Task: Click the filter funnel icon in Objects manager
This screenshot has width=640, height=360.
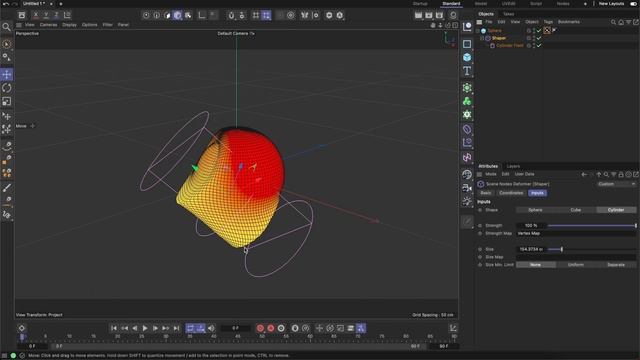Action: 629,22
